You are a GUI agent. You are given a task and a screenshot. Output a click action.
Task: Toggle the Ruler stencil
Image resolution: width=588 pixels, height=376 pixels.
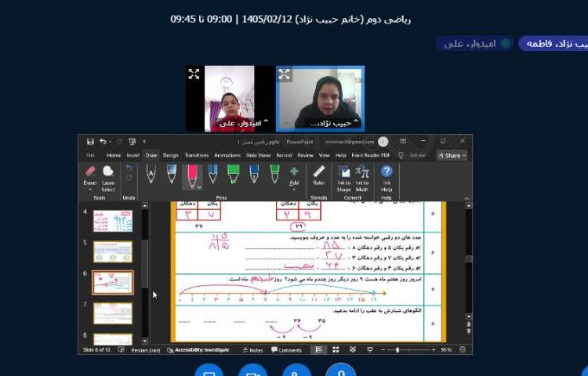pyautogui.click(x=319, y=175)
